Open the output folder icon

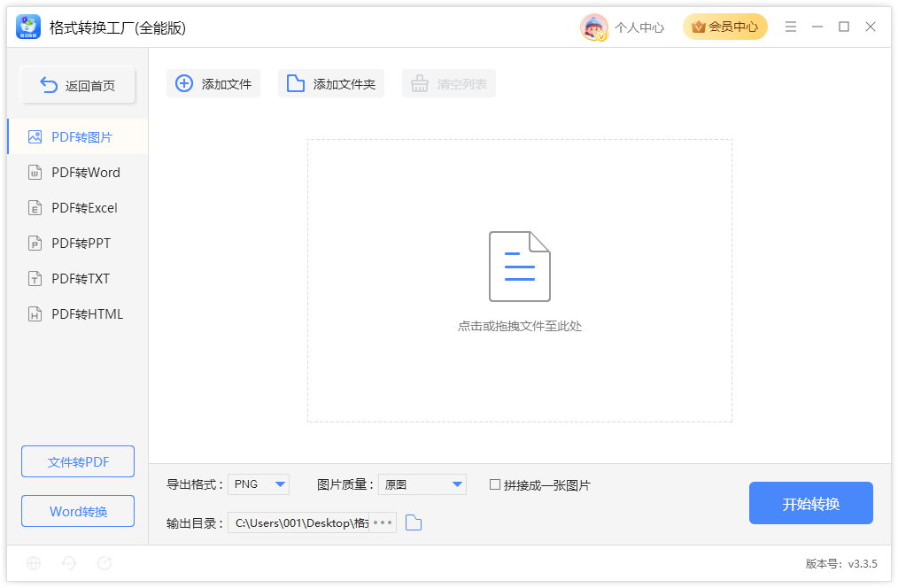coord(414,522)
